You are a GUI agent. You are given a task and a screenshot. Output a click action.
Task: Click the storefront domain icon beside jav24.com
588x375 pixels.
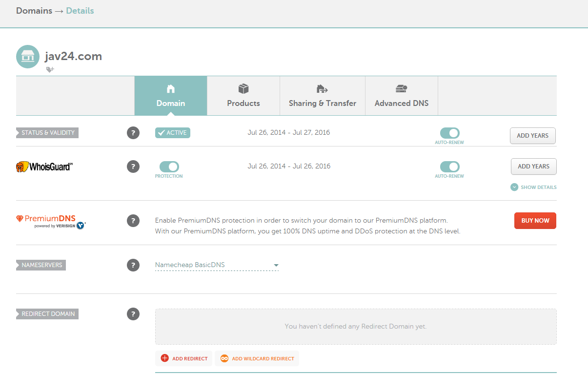[x=28, y=56]
